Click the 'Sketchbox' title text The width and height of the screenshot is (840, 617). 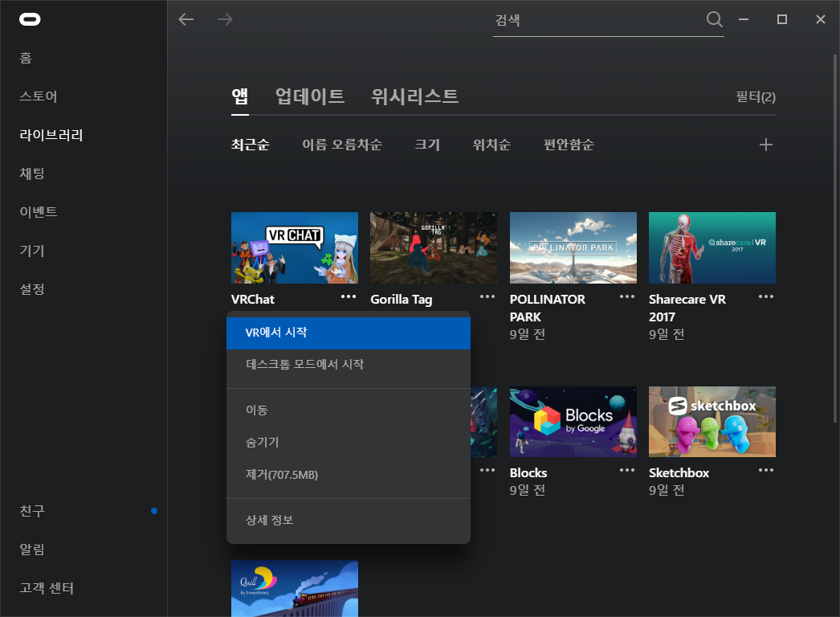(679, 473)
